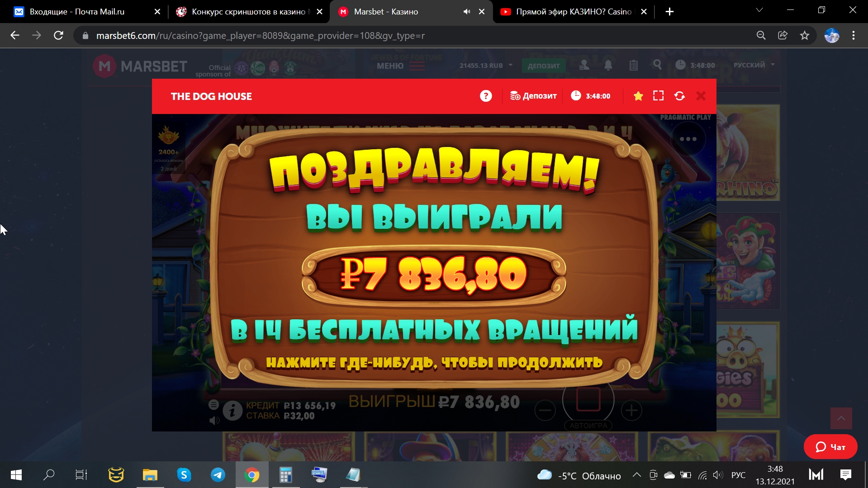Open the РУССКИЙ language dropdown
868x488 pixels.
pyautogui.click(x=754, y=65)
